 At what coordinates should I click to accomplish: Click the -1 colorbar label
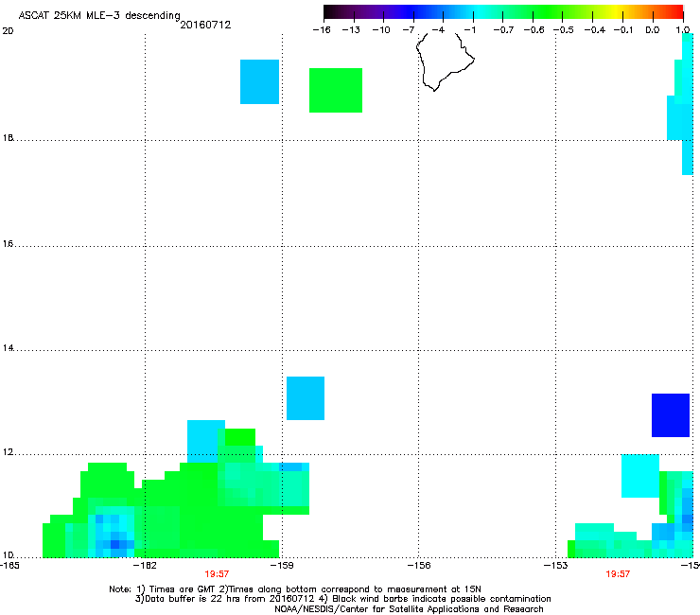pyautogui.click(x=469, y=30)
